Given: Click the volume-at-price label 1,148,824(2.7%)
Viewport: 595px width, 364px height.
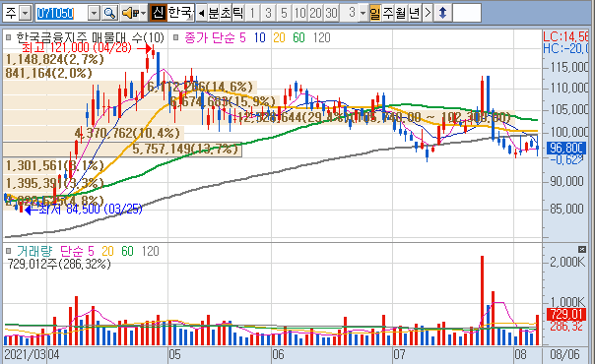Looking at the screenshot, I should pos(54,59).
